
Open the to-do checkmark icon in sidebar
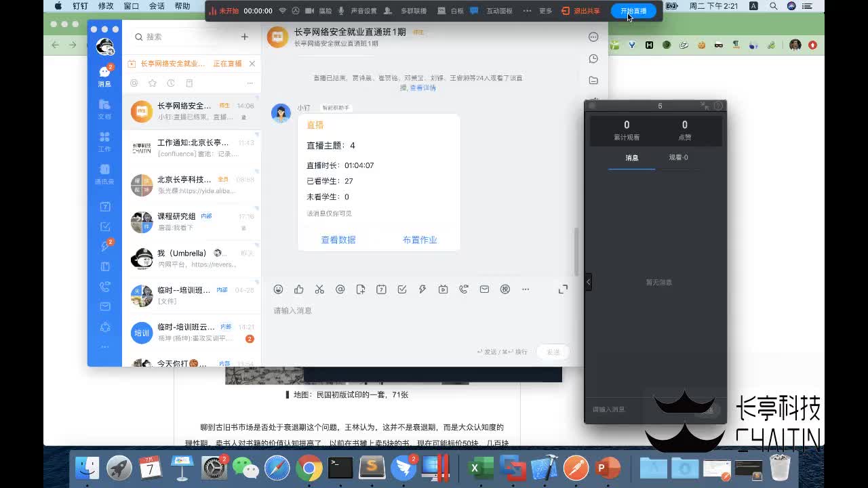pyautogui.click(x=105, y=226)
